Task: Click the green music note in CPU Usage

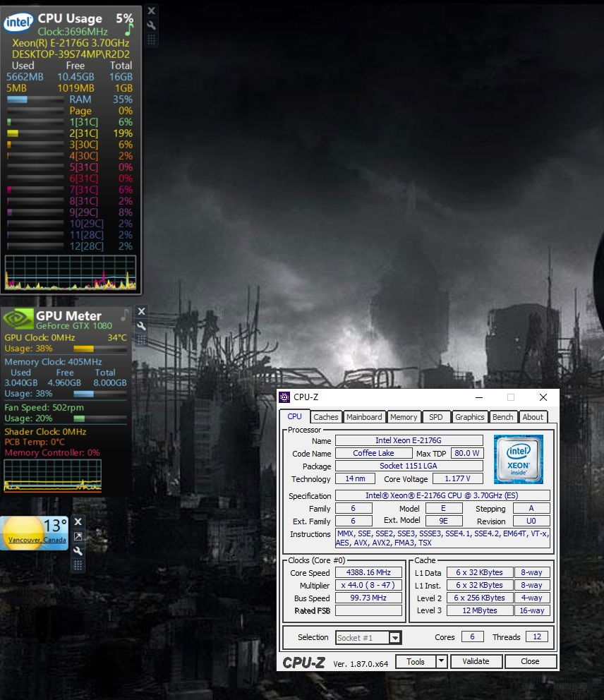Action: tap(128, 30)
